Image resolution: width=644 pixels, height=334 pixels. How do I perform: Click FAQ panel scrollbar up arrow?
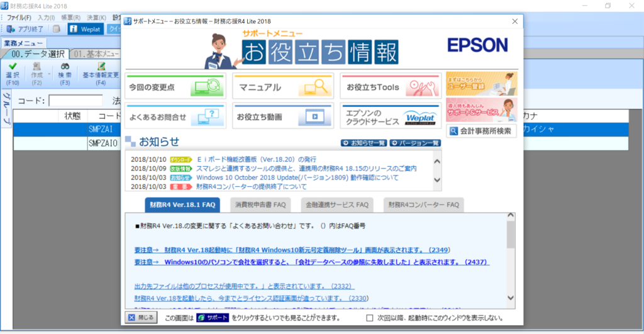(x=511, y=215)
